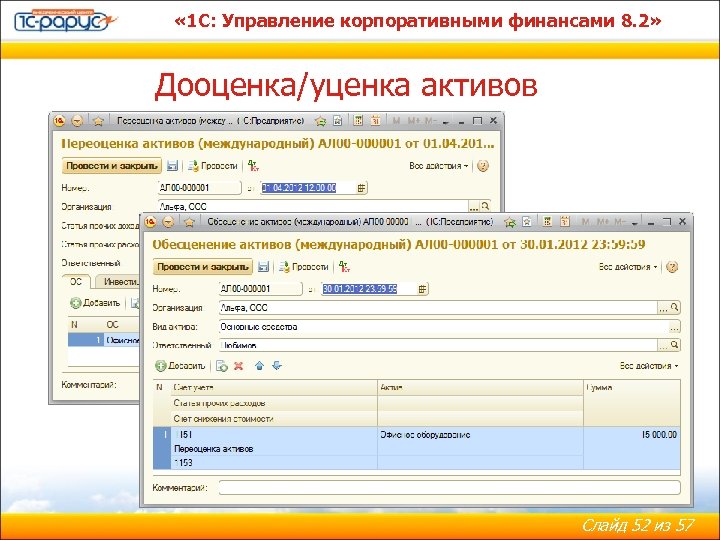This screenshot has width=720, height=540.
Task: Select sum cell 15 000.00
Action: click(x=632, y=435)
